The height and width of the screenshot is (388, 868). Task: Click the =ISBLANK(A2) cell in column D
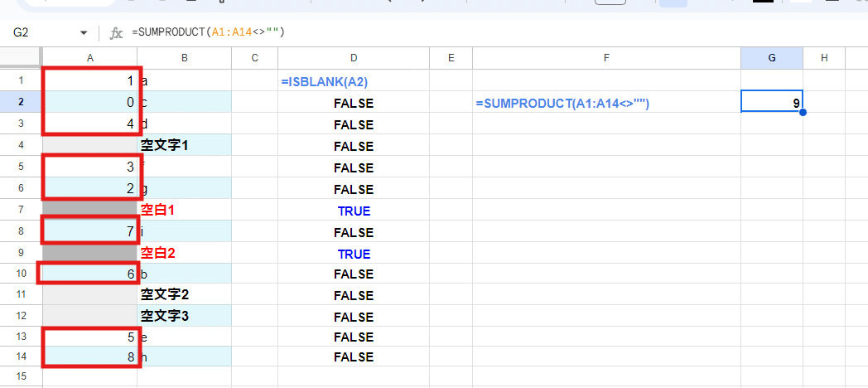[x=354, y=81]
